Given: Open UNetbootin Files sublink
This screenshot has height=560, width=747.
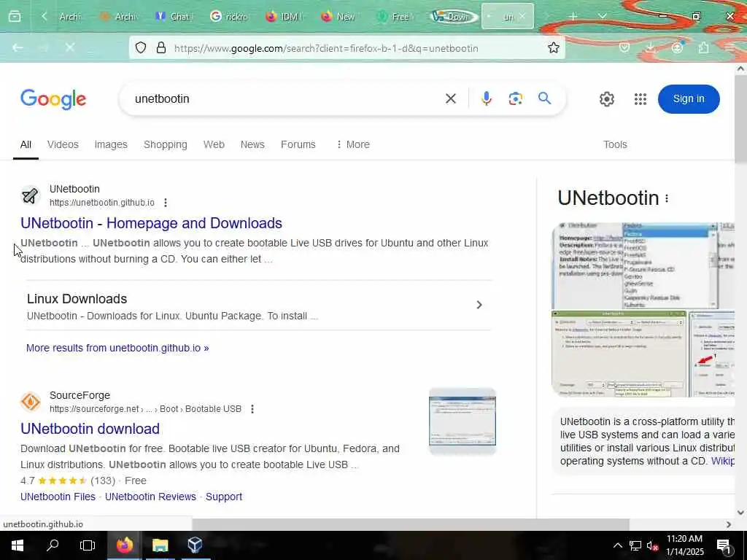Looking at the screenshot, I should click(x=58, y=497).
